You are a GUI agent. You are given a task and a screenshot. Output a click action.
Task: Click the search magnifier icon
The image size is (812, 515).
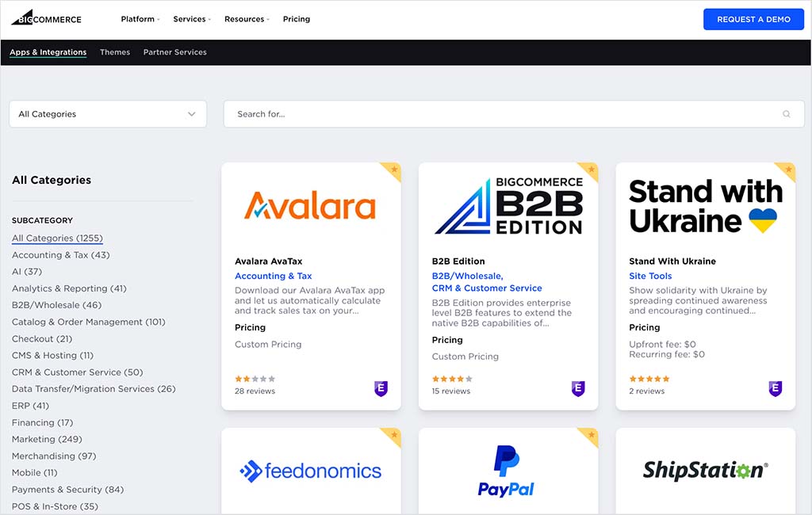click(786, 114)
